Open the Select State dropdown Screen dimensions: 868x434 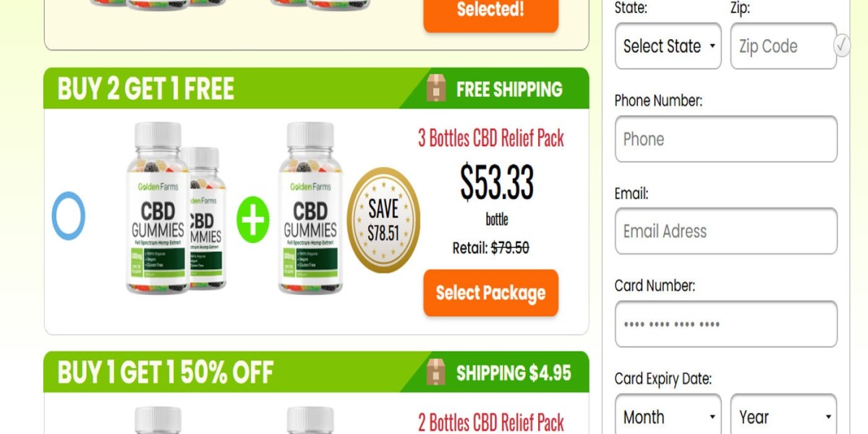click(x=668, y=46)
